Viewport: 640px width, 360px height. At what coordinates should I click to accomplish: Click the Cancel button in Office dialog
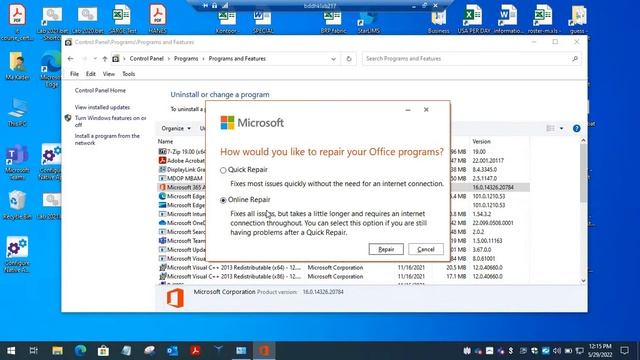[426, 249]
